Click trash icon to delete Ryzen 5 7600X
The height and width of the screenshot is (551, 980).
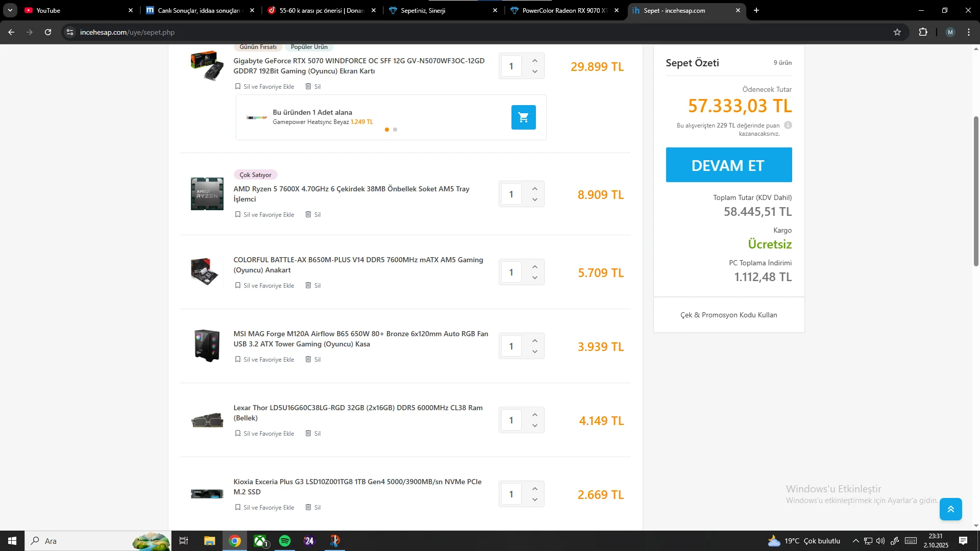[308, 214]
